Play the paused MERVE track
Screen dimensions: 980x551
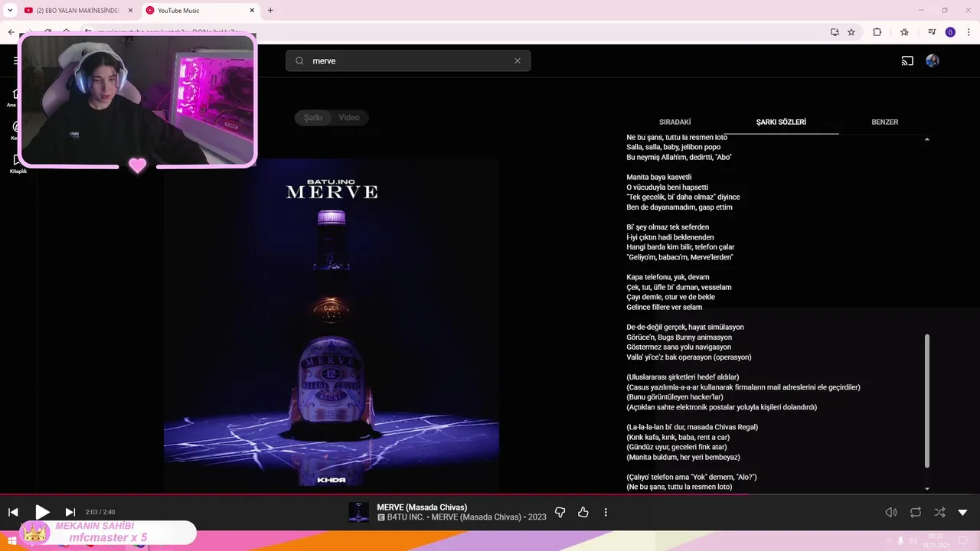pos(42,512)
